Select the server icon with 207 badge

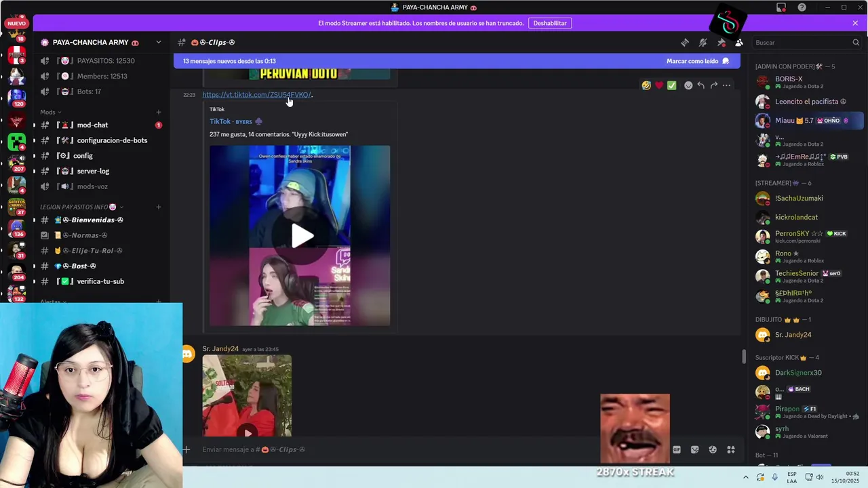pos(17,163)
